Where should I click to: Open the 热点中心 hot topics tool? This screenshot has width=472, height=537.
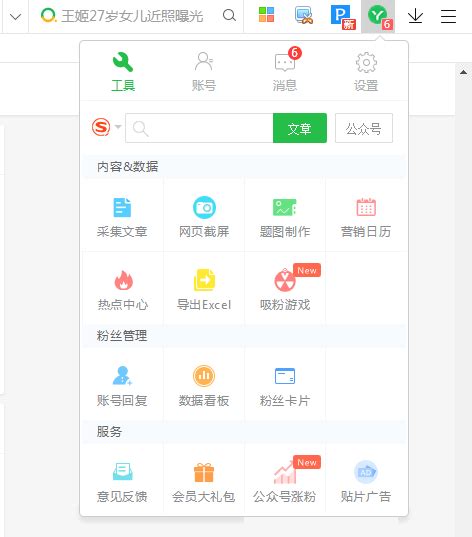[123, 290]
